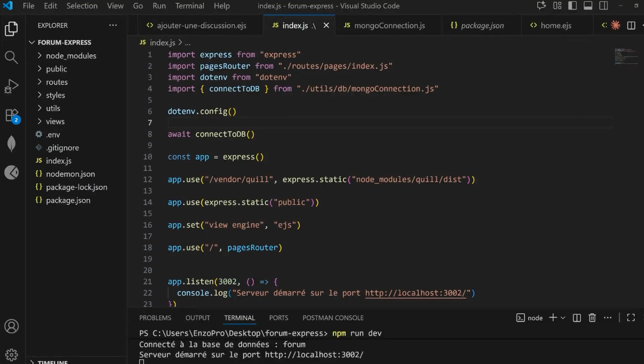Image resolution: width=644 pixels, height=364 pixels.
Task: Toggle the primary side bar visibility
Action: pos(572,6)
